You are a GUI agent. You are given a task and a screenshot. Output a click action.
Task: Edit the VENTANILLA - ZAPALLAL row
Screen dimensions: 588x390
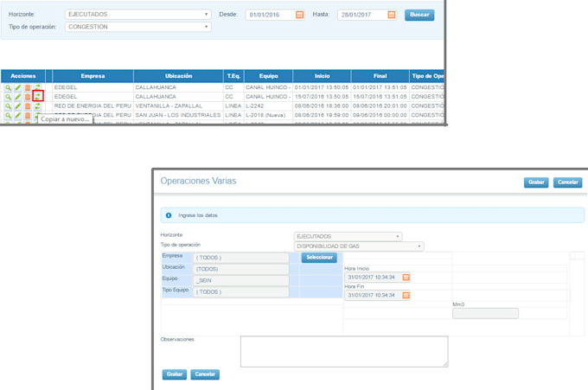click(17, 106)
